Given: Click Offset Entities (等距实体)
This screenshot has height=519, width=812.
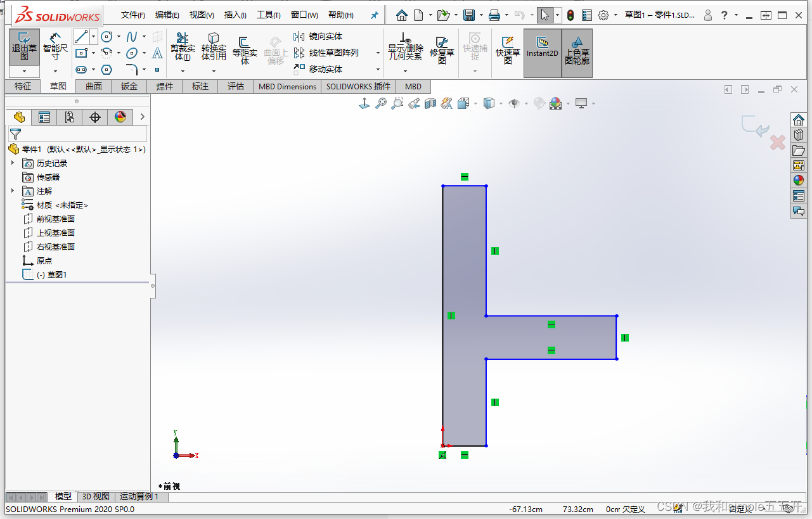Looking at the screenshot, I should tap(245, 49).
